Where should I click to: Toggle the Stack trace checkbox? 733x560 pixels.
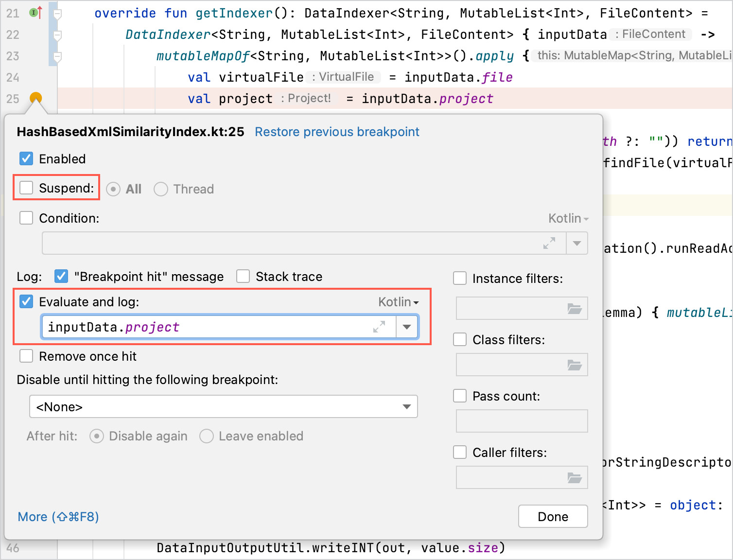tap(243, 276)
